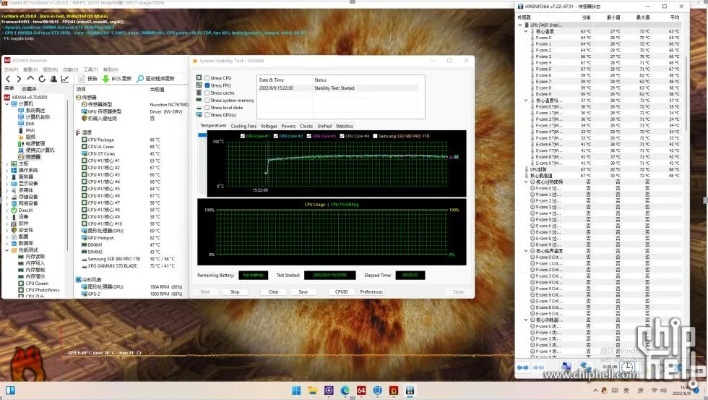Screen dimensions: 708x400
Task: Click the Preferences button
Action: [x=372, y=291]
